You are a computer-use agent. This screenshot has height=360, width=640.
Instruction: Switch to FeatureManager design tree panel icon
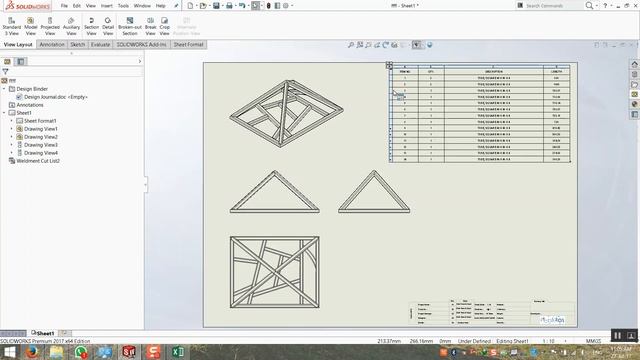click(x=7, y=61)
